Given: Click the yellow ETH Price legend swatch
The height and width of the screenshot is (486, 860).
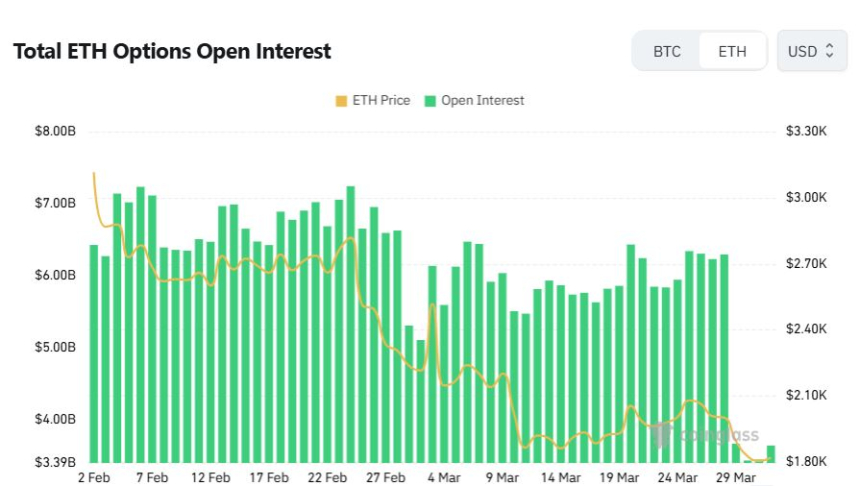Looking at the screenshot, I should click(341, 101).
